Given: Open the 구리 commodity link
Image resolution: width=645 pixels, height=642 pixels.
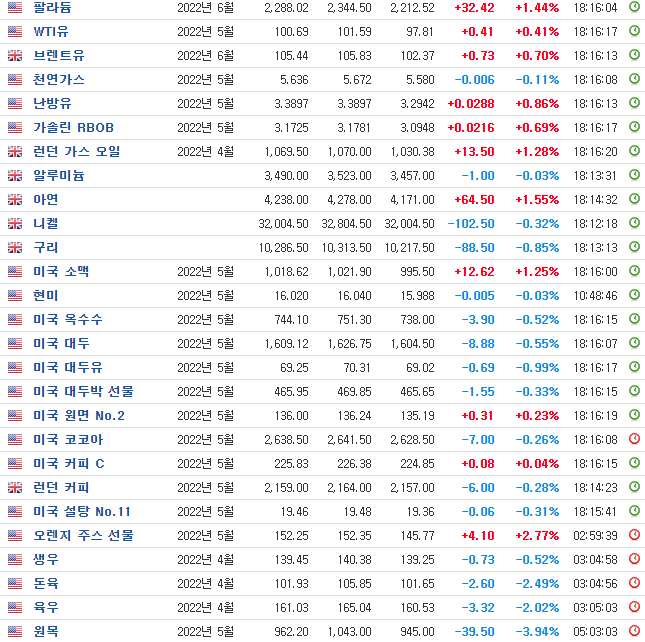Looking at the screenshot, I should point(46,247).
